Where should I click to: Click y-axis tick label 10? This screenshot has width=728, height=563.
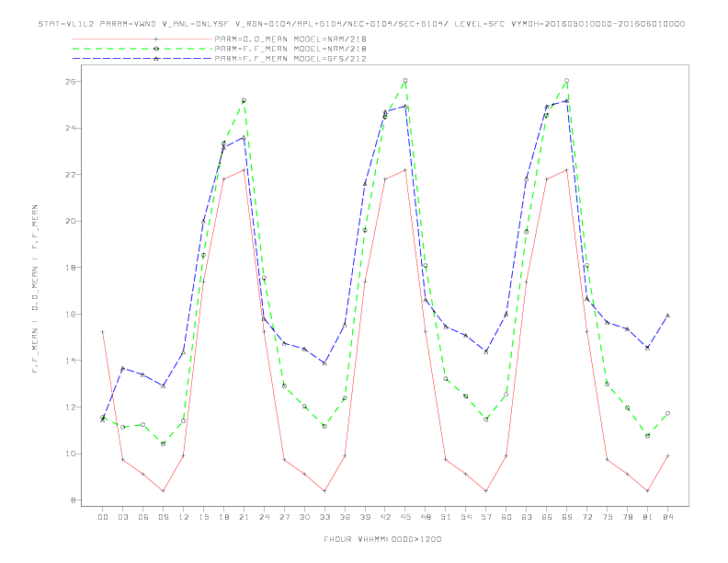[x=71, y=454]
